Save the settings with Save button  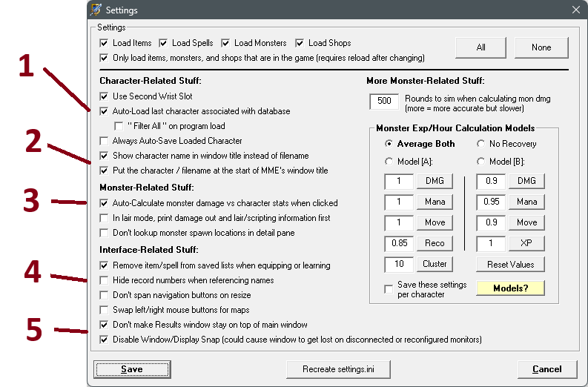click(131, 369)
